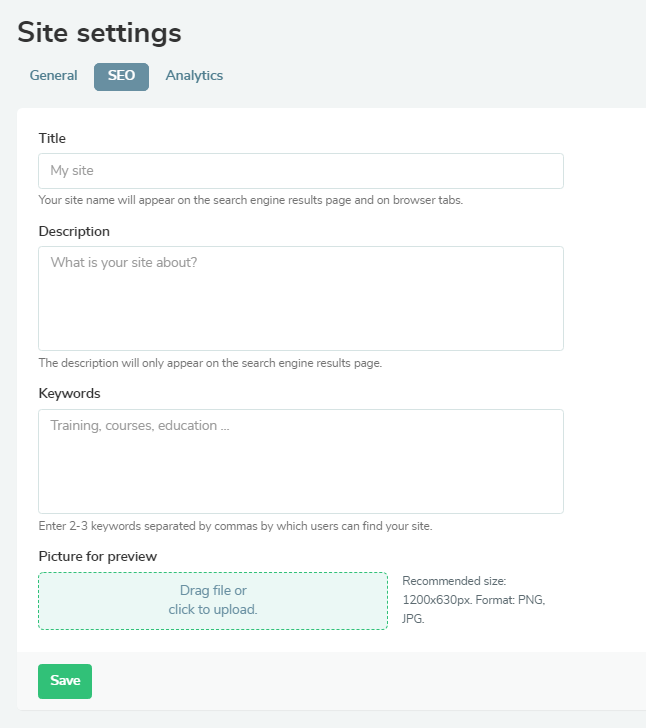
Task: Click the "Picture for preview" label
Action: tap(98, 556)
